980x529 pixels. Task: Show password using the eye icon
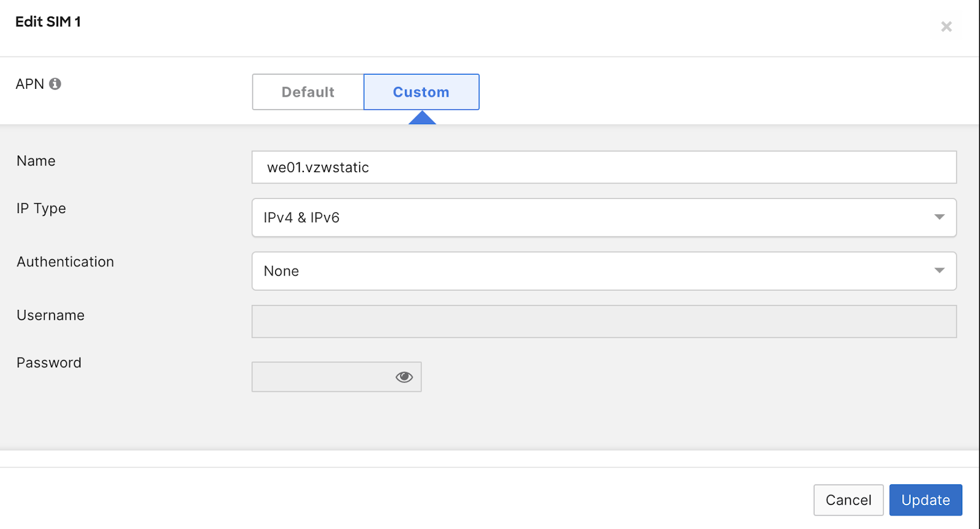click(x=404, y=377)
